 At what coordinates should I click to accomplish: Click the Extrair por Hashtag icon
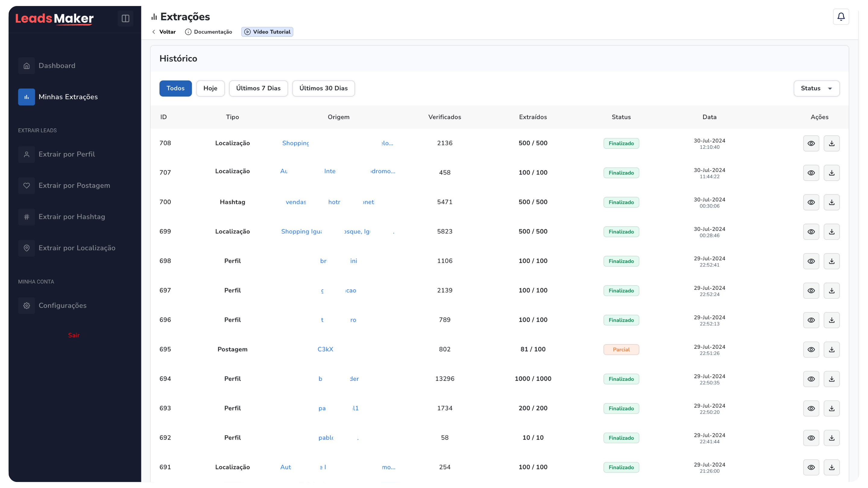pos(27,217)
